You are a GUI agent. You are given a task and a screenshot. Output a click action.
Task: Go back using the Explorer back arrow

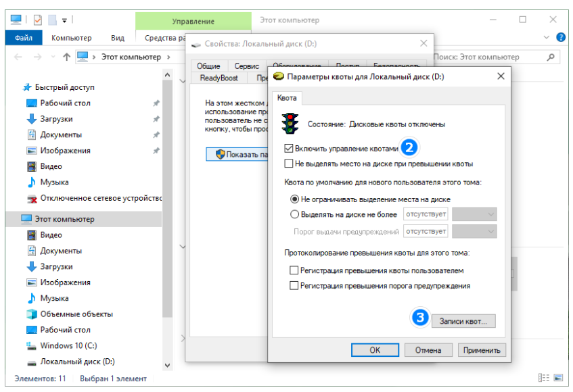(x=18, y=57)
